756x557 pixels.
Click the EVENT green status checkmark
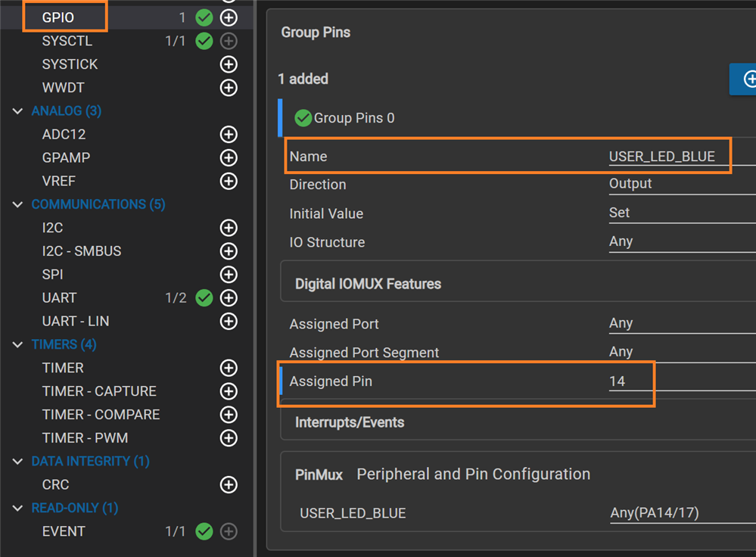[204, 531]
